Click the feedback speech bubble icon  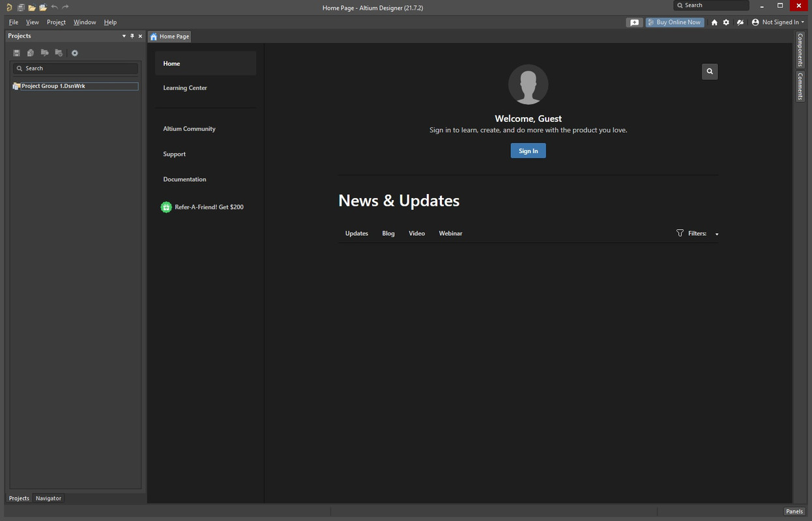[x=634, y=22]
